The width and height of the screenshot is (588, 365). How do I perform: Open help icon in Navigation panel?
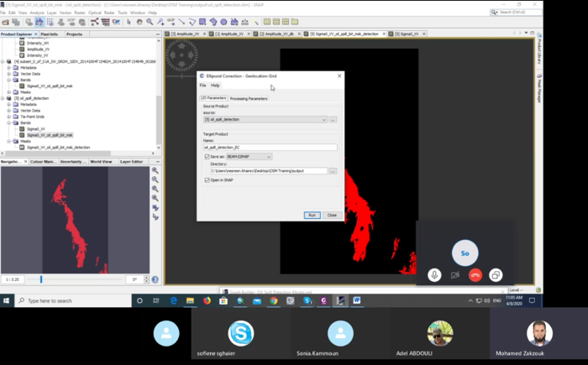point(155,279)
